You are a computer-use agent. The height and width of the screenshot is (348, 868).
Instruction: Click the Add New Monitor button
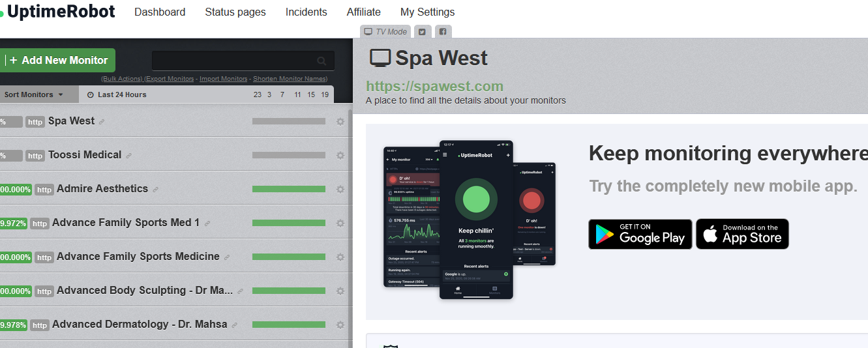tap(56, 60)
